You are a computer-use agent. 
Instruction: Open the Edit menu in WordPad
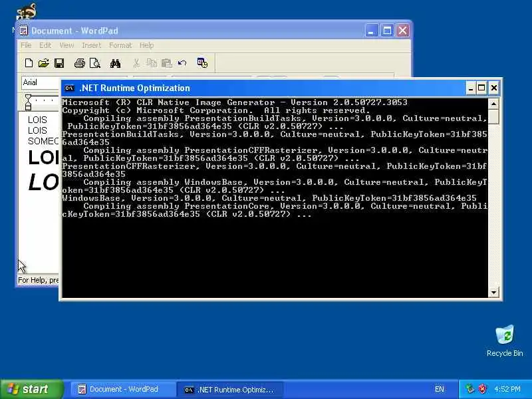[45, 45]
